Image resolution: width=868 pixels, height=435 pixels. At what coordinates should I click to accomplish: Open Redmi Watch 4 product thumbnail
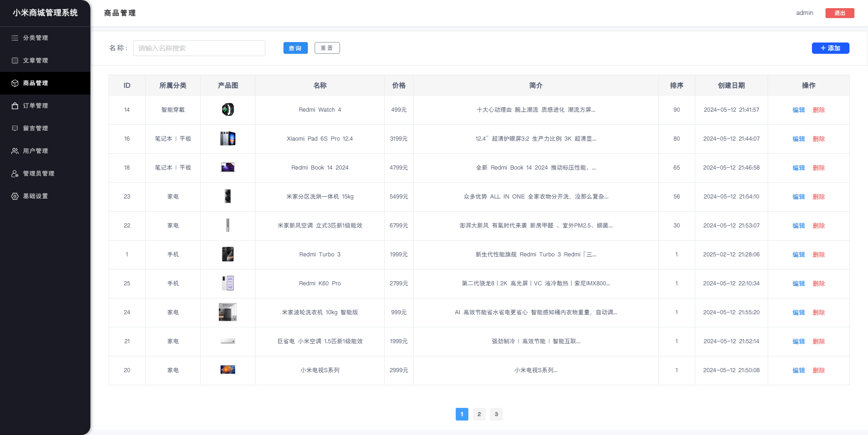(x=228, y=110)
